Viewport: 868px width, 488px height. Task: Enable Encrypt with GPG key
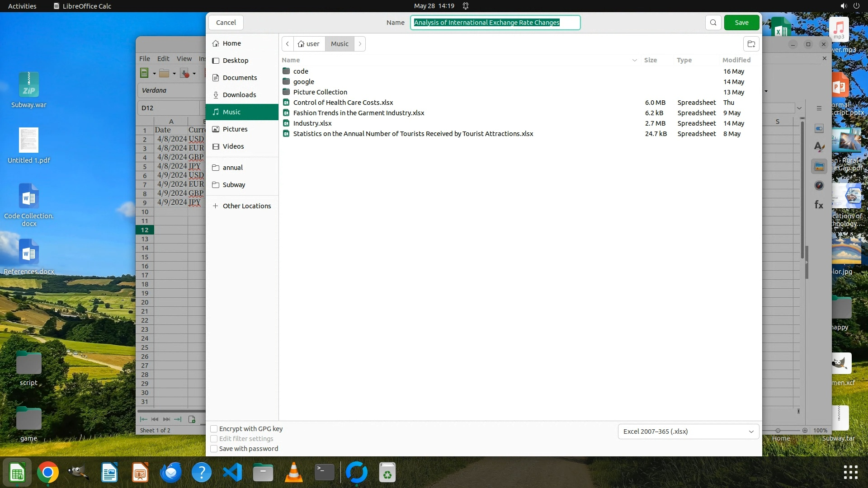214,429
